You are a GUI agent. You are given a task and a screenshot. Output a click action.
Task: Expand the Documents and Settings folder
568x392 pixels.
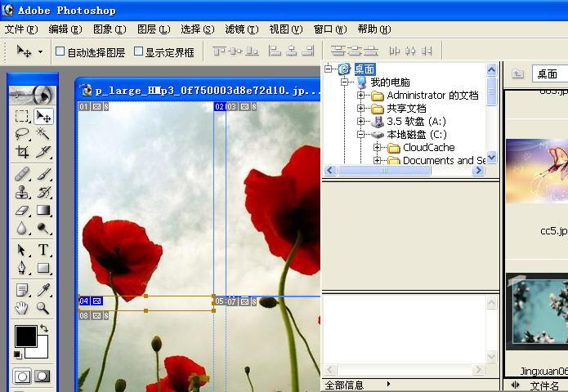point(377,160)
